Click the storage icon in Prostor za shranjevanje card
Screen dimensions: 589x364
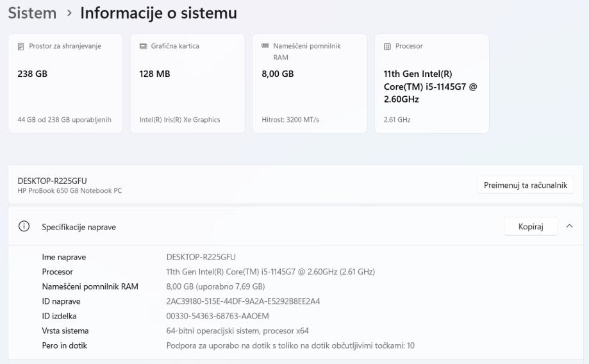[x=21, y=46]
